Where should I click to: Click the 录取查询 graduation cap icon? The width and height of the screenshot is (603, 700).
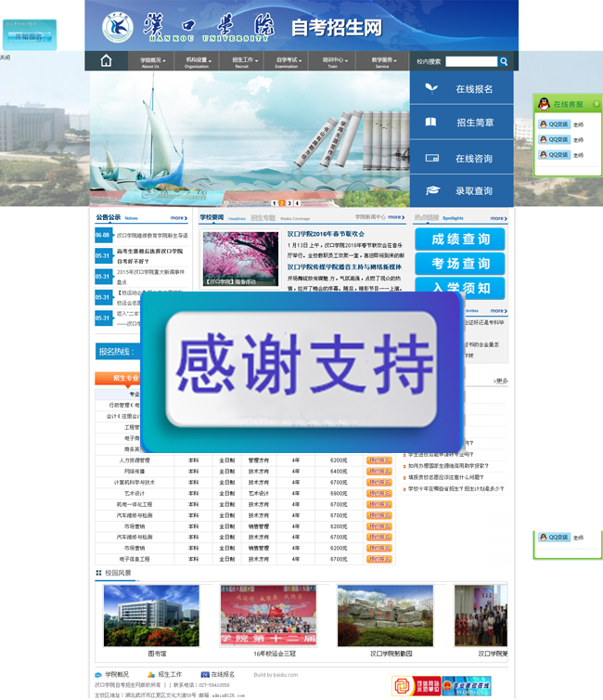coord(432,190)
